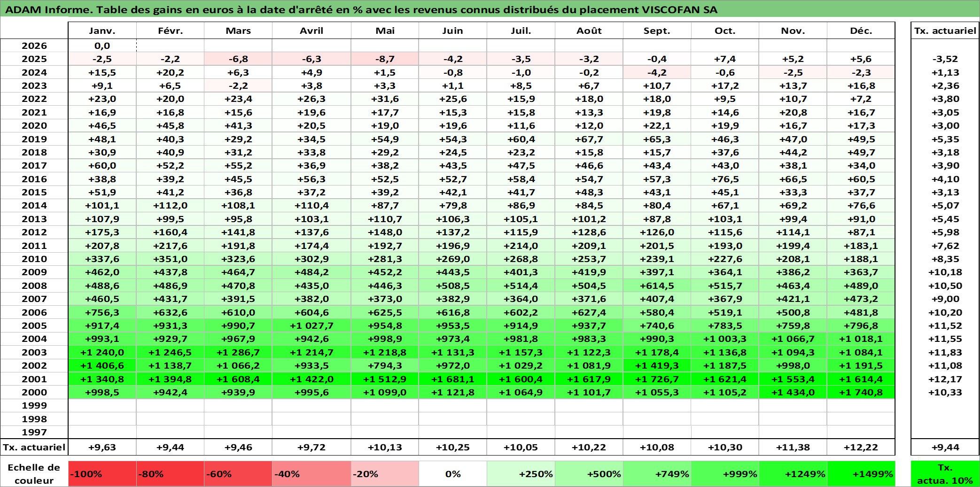The height and width of the screenshot is (487, 980).
Task: Click the 1997 row label
Action: (34, 432)
